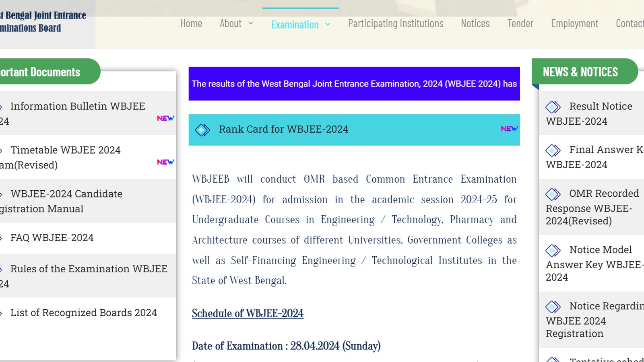Click 'Date of Examination : 28.04.2024 (Sunday)' text
The width and height of the screenshot is (644, 362).
286,346
